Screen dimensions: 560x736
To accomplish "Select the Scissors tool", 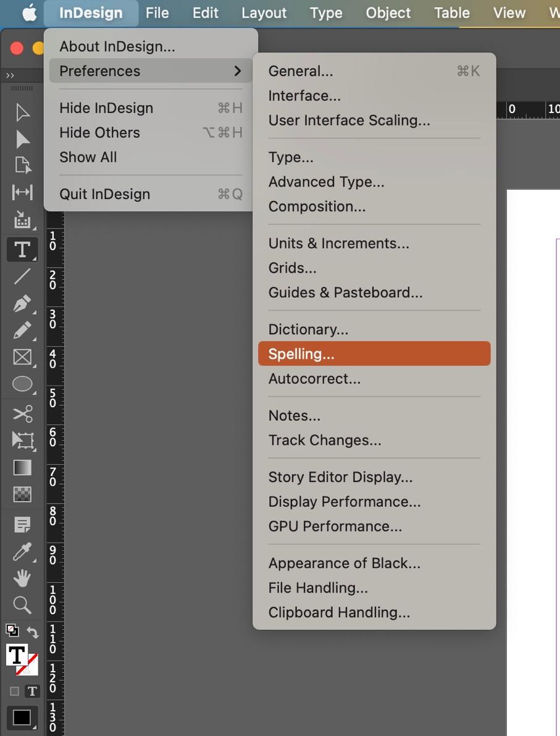I will (x=22, y=413).
